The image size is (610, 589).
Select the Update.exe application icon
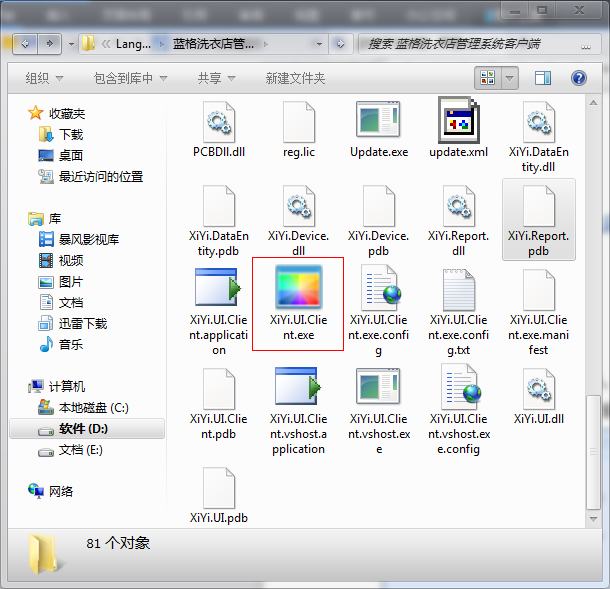[378, 121]
